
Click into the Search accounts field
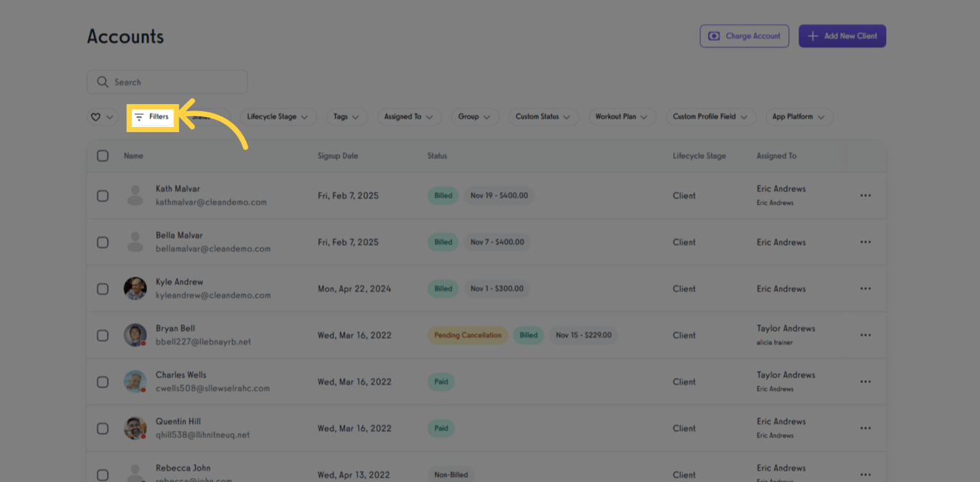tap(166, 82)
